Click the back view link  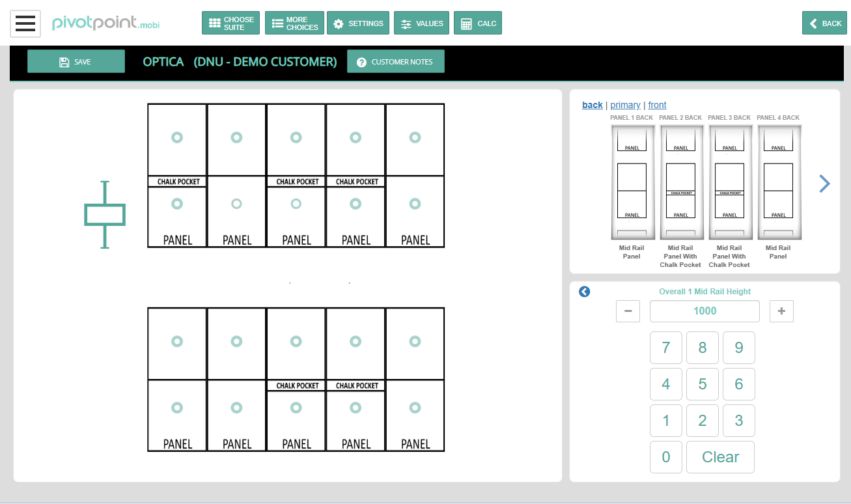coord(592,105)
